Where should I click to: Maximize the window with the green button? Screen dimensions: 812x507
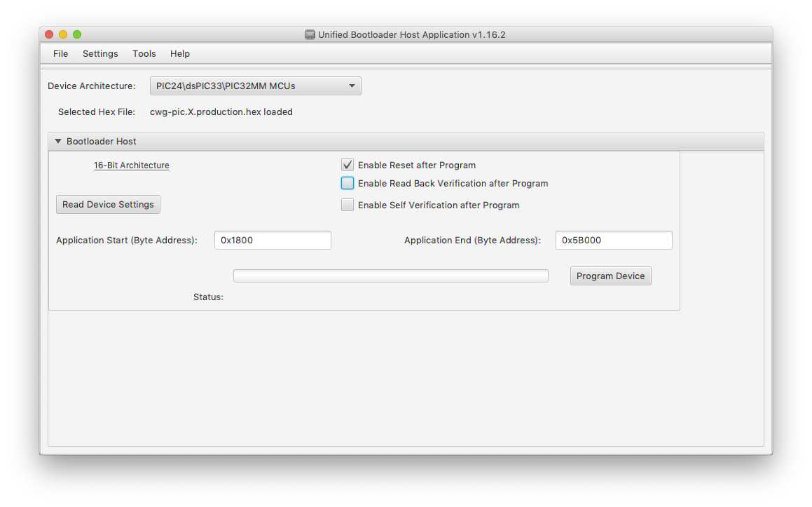[x=77, y=34]
